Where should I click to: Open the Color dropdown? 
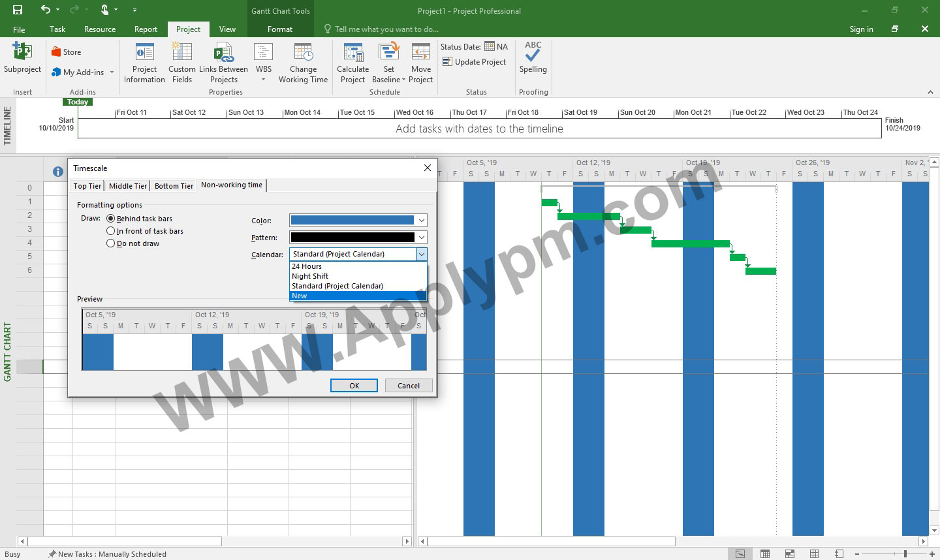click(x=422, y=221)
